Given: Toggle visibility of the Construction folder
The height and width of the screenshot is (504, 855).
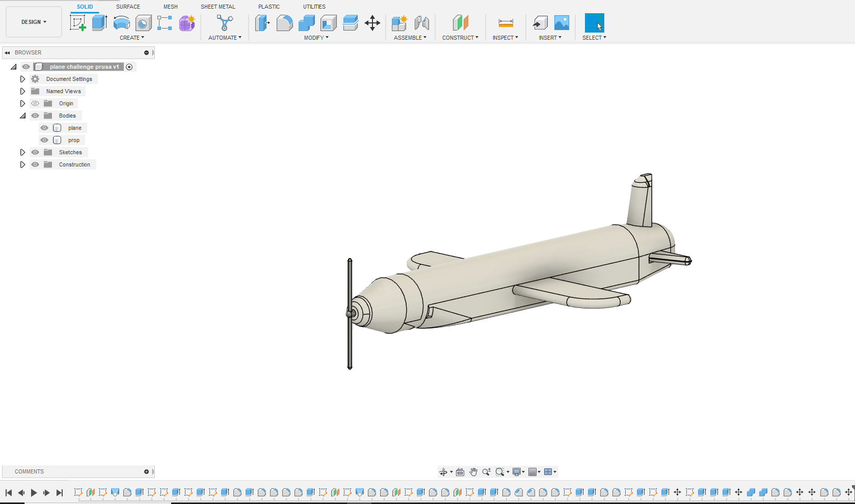Looking at the screenshot, I should (35, 164).
